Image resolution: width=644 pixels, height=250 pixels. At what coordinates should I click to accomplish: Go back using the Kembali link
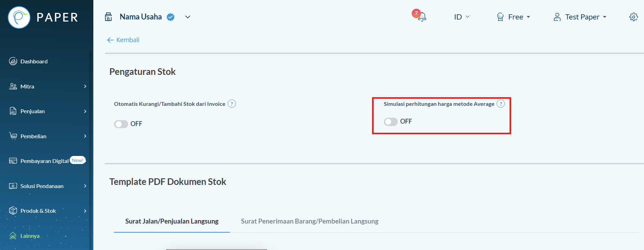(123, 40)
